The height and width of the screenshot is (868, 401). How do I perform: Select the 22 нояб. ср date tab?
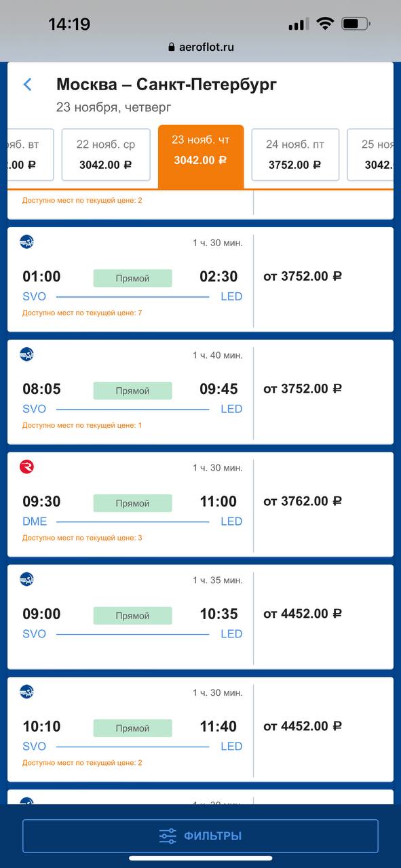tap(105, 155)
